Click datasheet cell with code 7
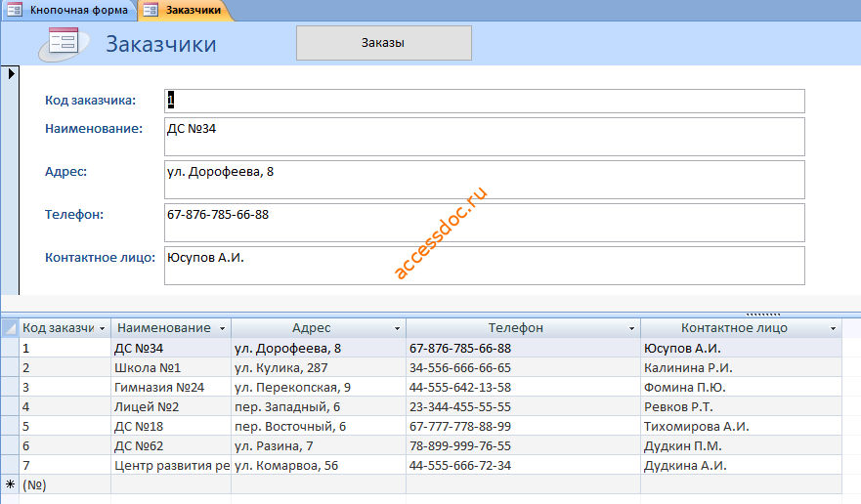This screenshot has height=504, width=861. coord(65,466)
